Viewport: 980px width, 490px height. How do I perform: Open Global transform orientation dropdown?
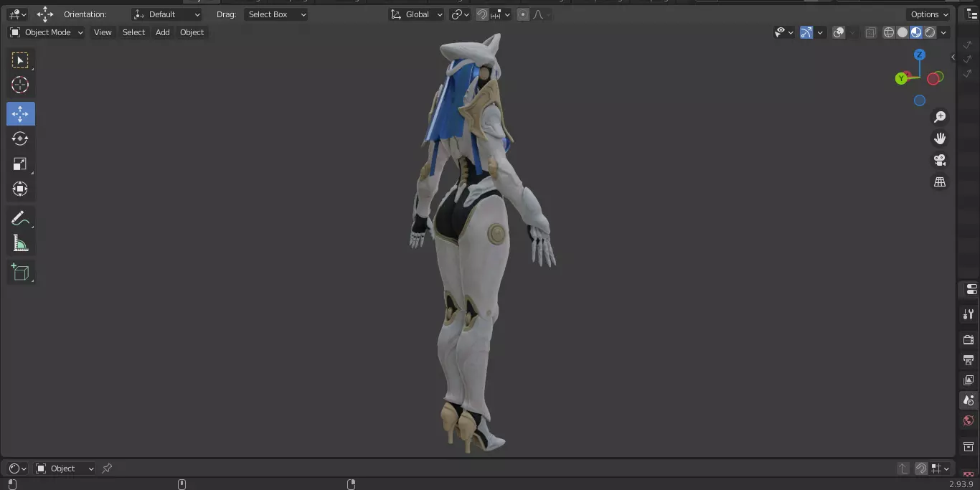(x=417, y=14)
